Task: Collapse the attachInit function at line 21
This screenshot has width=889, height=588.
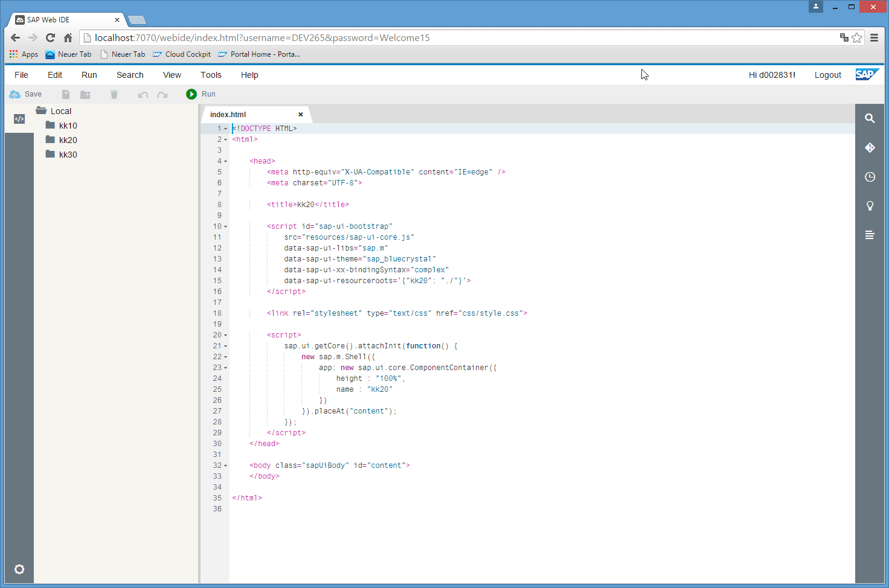Action: coord(226,346)
